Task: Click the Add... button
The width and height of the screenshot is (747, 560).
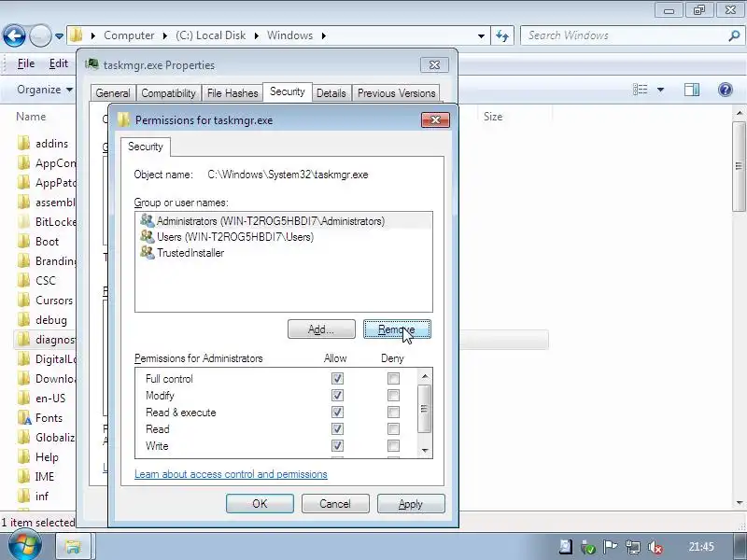Action: pyautogui.click(x=321, y=329)
